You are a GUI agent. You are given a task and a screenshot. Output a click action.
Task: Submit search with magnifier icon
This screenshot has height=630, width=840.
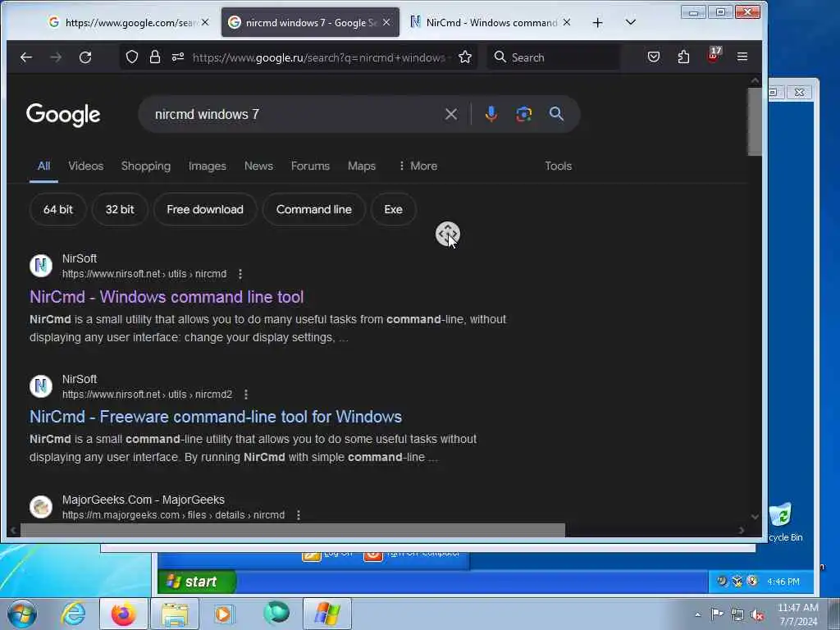(x=556, y=113)
